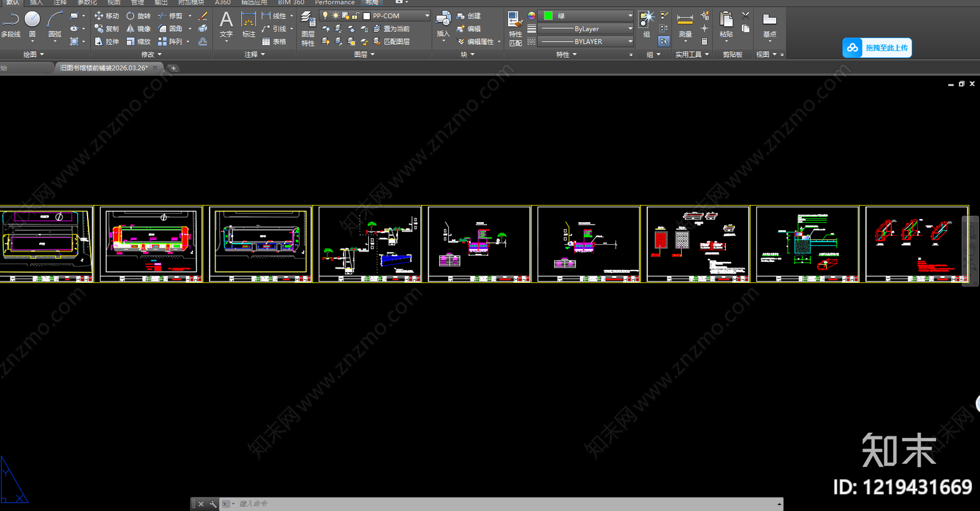Toggle the freeze sun icon for PP-COM layer
Image resolution: width=980 pixels, height=511 pixels.
coord(335,15)
